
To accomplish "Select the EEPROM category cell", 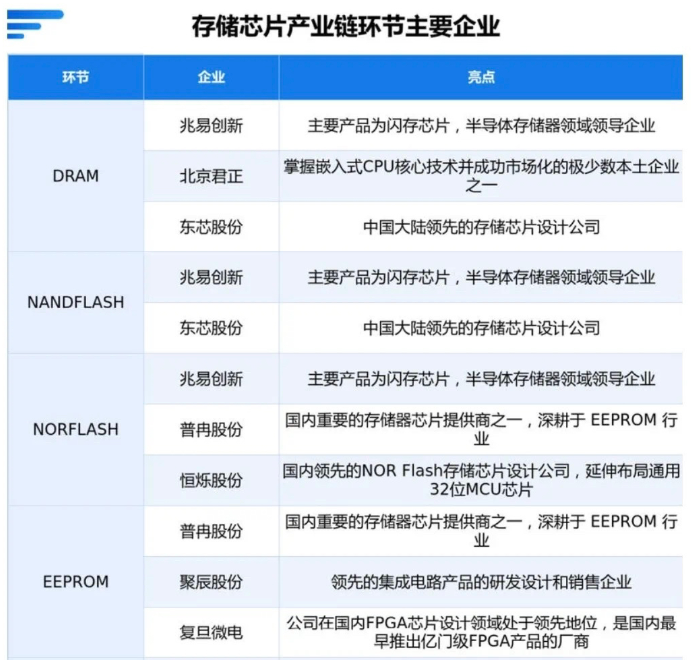I will point(76,582).
